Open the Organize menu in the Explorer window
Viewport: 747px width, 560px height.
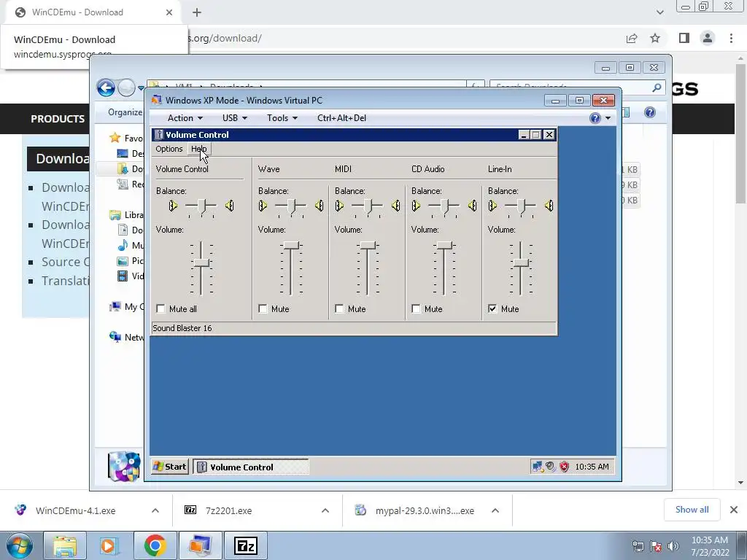[x=125, y=112]
